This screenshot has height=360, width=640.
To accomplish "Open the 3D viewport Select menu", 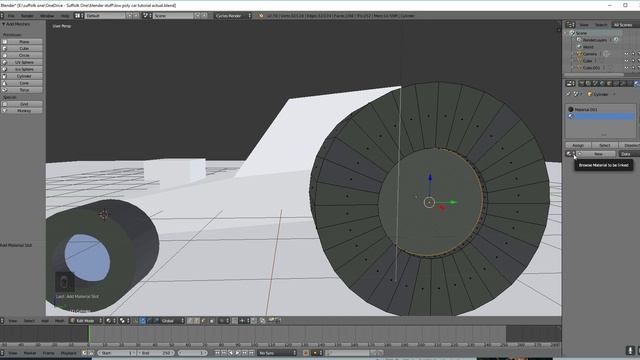I will (x=29, y=321).
